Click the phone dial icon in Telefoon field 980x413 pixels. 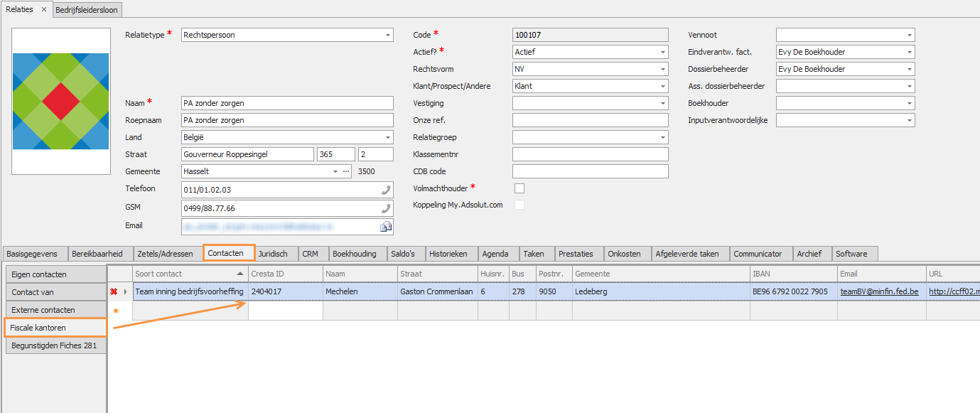(x=386, y=190)
